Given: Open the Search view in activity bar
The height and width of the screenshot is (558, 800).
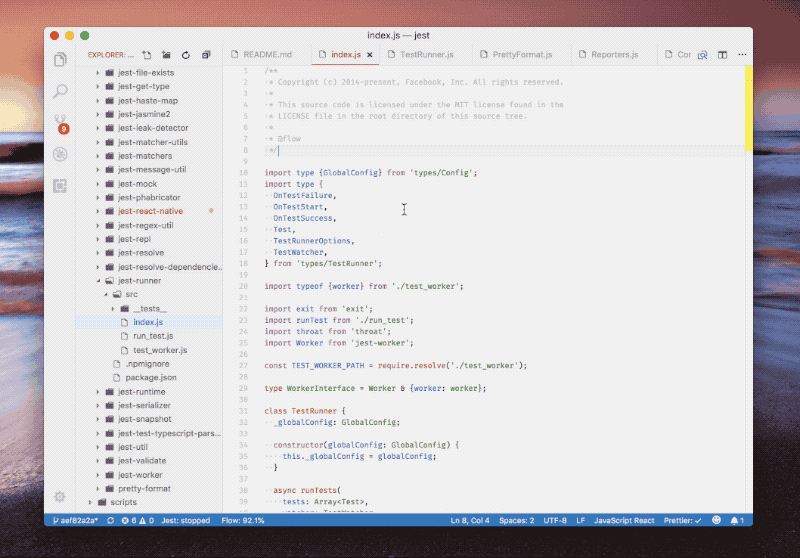Looking at the screenshot, I should tap(60, 91).
